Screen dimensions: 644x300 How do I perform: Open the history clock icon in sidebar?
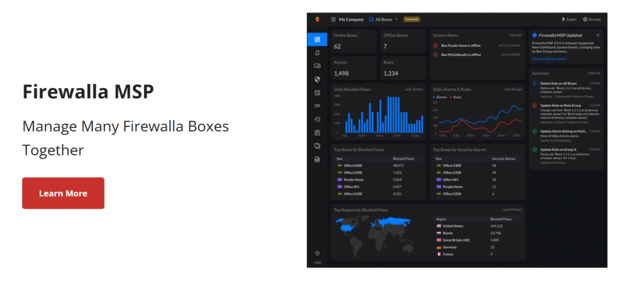[x=317, y=119]
